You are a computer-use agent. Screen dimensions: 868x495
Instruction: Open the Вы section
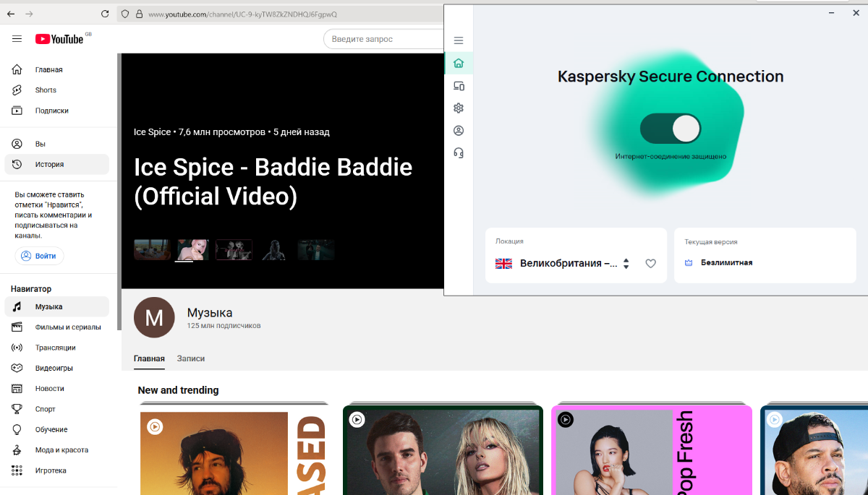point(56,144)
